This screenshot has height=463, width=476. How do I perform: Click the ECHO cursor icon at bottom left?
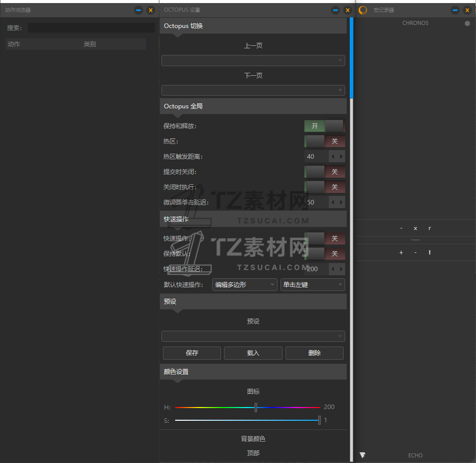(362, 455)
